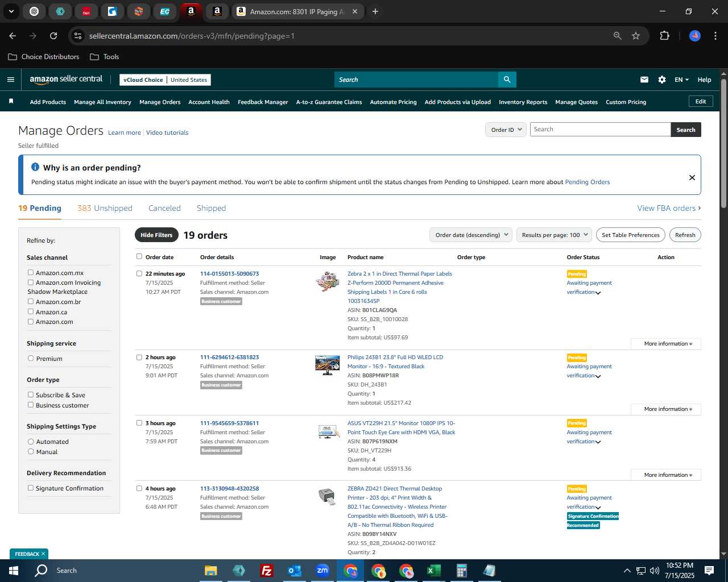This screenshot has width=728, height=582.
Task: Open File Explorer from the taskbar
Action: pos(211,571)
